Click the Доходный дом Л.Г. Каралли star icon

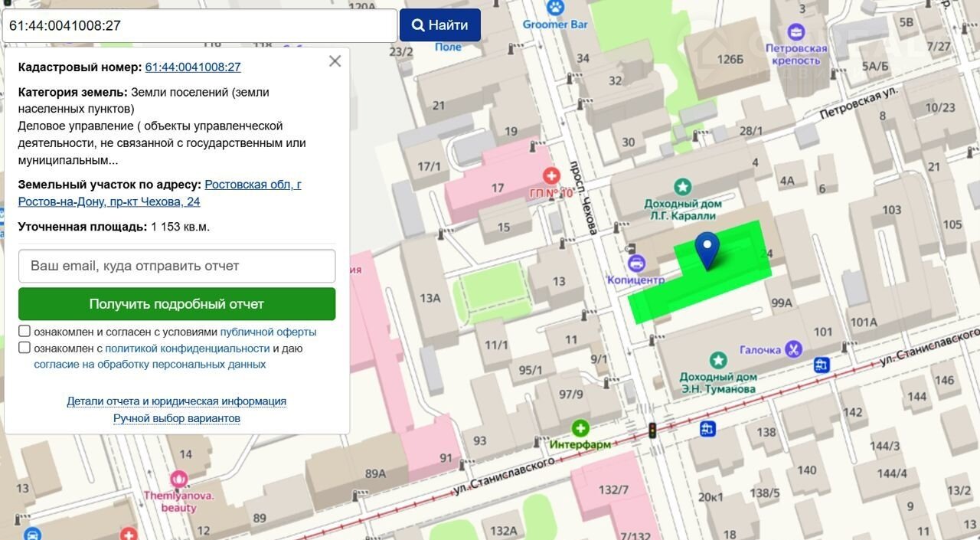pyautogui.click(x=681, y=187)
